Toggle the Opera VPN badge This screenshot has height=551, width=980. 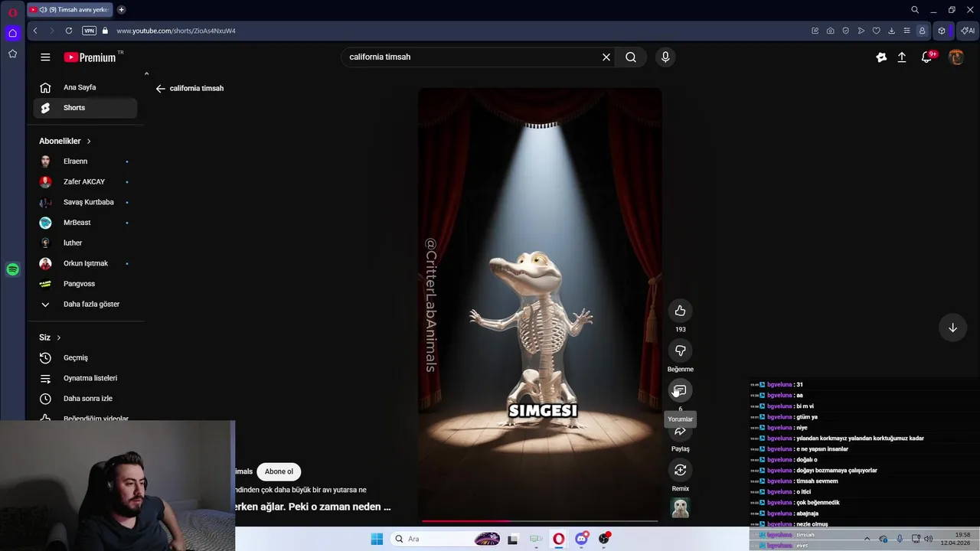coord(89,31)
